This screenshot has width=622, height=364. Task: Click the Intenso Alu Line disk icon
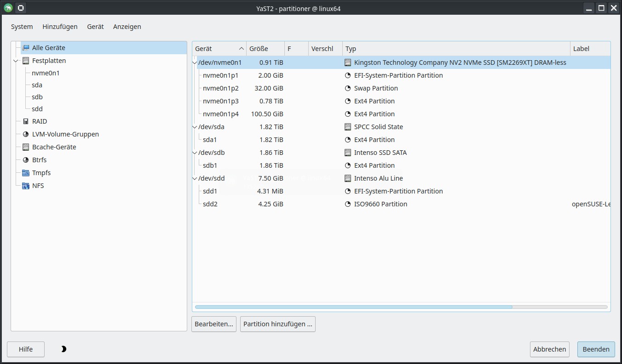click(348, 178)
